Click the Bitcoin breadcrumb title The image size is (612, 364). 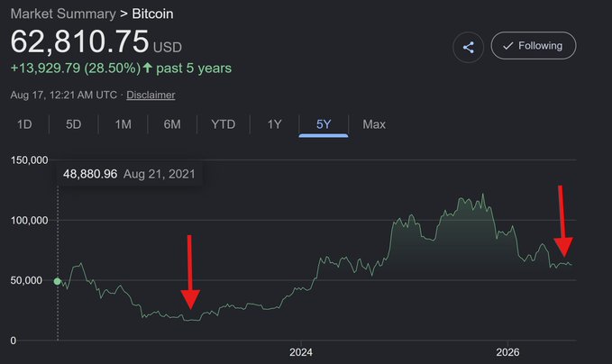coord(152,14)
